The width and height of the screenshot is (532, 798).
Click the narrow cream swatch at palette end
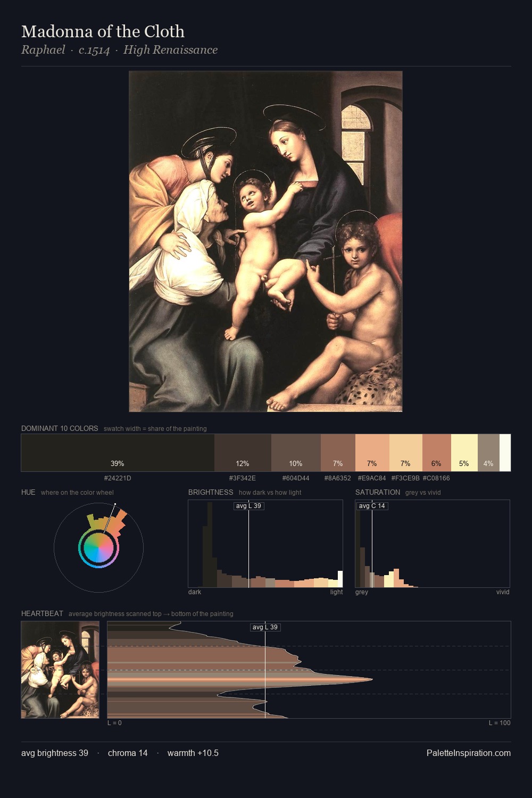click(505, 453)
